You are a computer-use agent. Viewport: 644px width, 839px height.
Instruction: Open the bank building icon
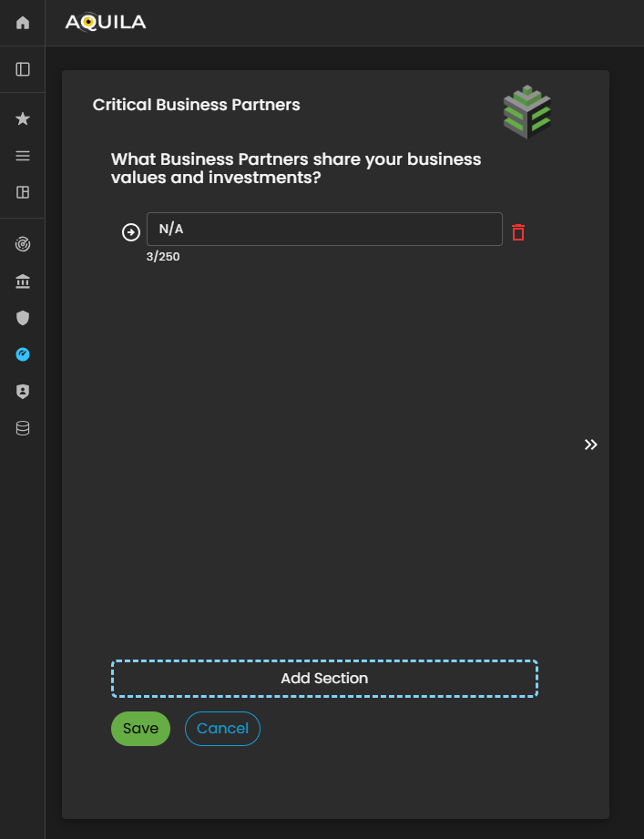pos(23,281)
